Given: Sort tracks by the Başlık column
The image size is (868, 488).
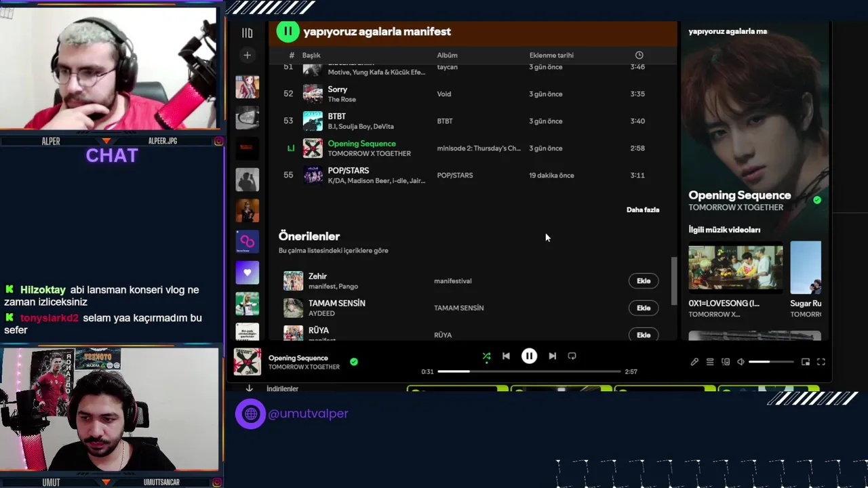Looking at the screenshot, I should tap(311, 55).
